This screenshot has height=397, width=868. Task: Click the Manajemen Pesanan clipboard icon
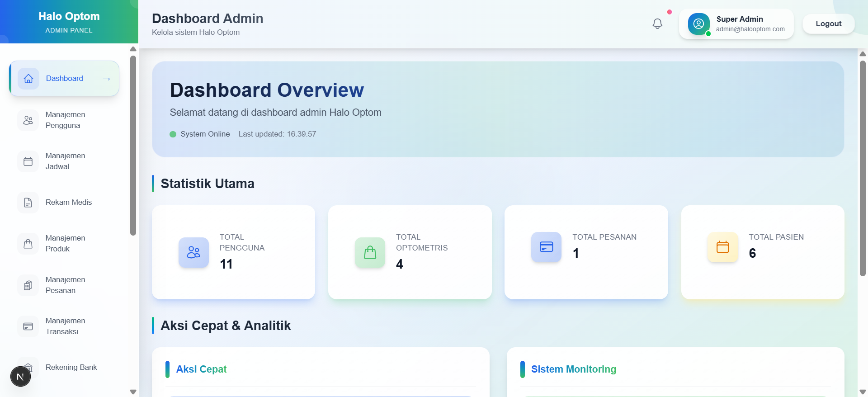pos(28,285)
